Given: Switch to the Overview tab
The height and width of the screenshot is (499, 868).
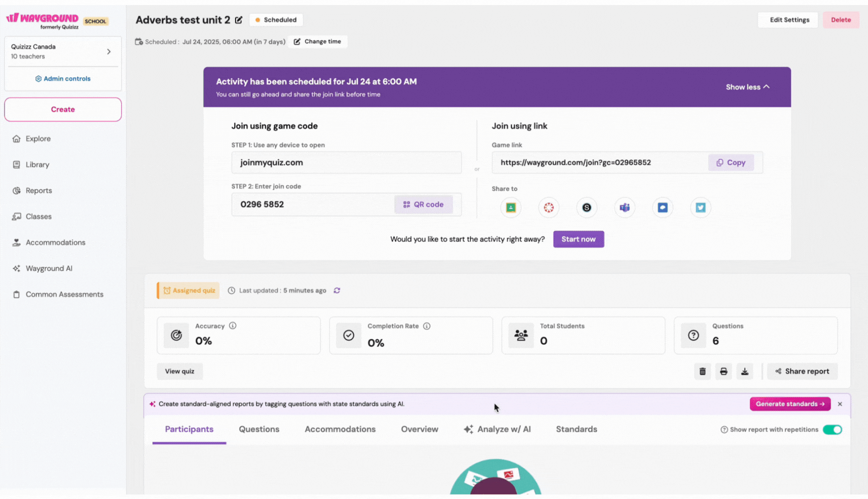Looking at the screenshot, I should (x=419, y=429).
